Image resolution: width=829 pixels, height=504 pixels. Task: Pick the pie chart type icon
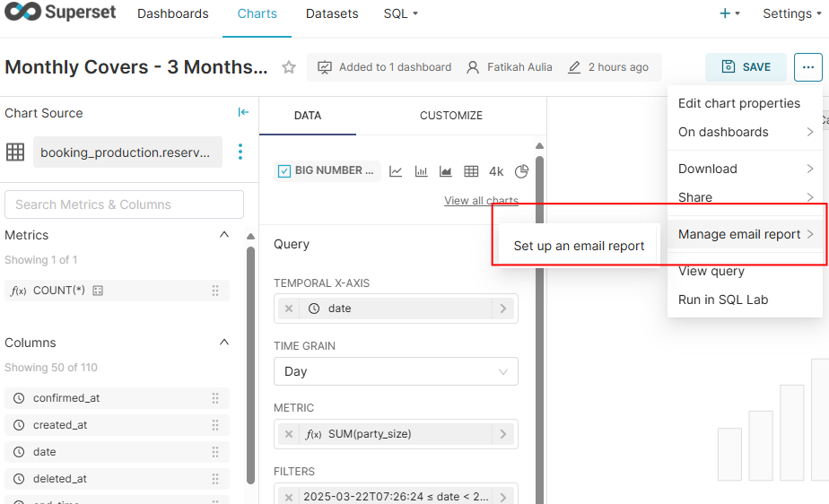coord(522,171)
